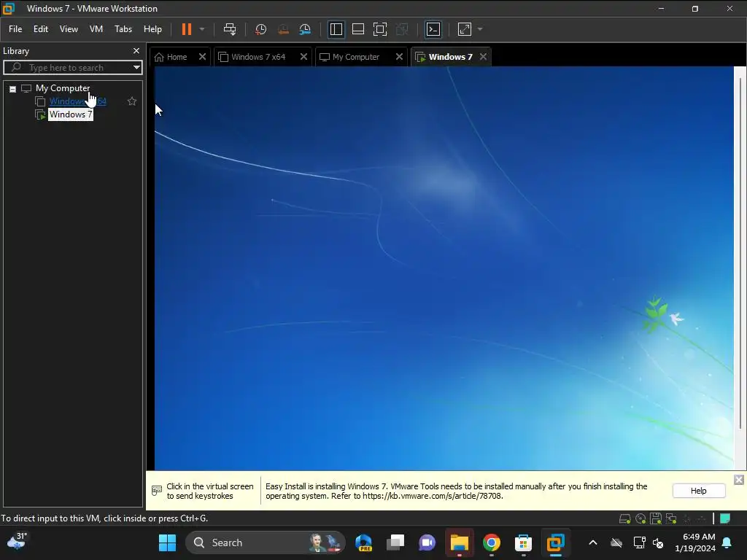
Task: Click the teal message log icon
Action: coord(725,518)
